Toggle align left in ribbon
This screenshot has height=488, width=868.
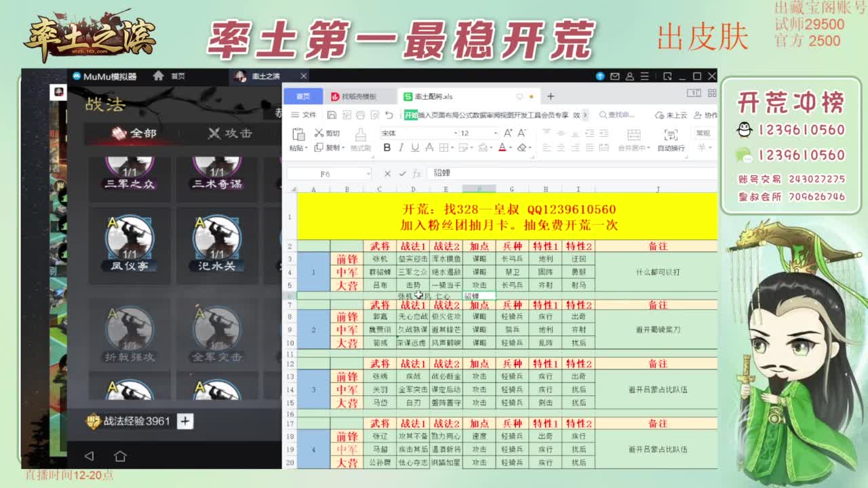click(x=547, y=148)
